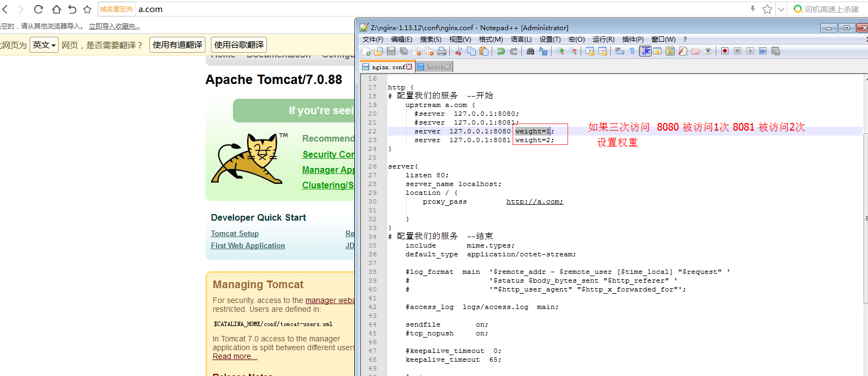The width and height of the screenshot is (868, 376).
Task: Toggle synchronized horizontal scrolling icon
Action: coord(603,51)
